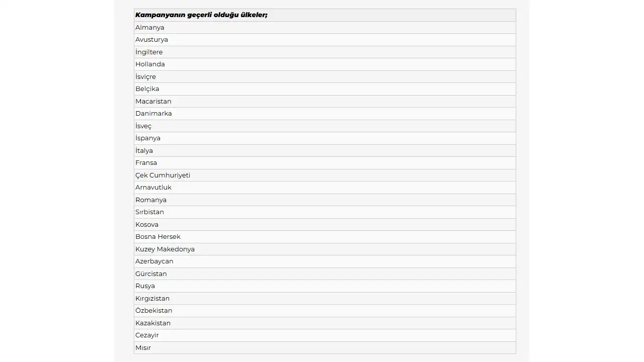Screen dimensions: 644x362
Task: Click the table header "Kampanyanın geçerli olduğu ülkeler"
Action: point(201,15)
